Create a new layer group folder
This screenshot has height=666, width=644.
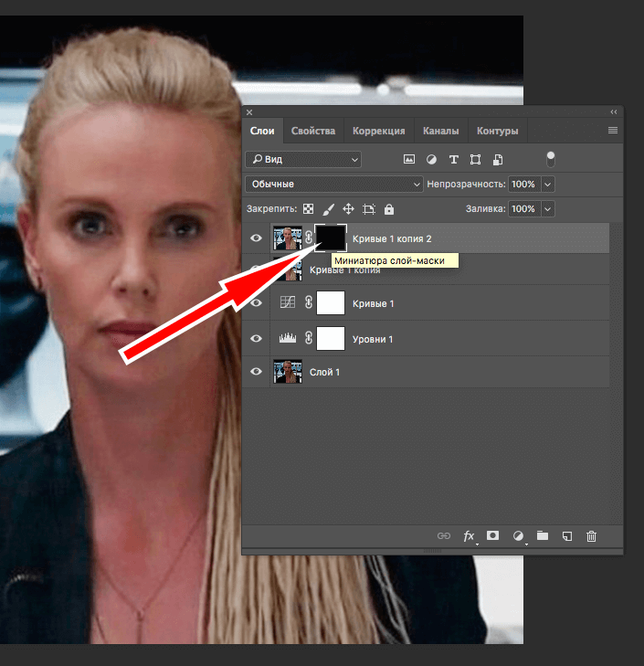point(542,536)
